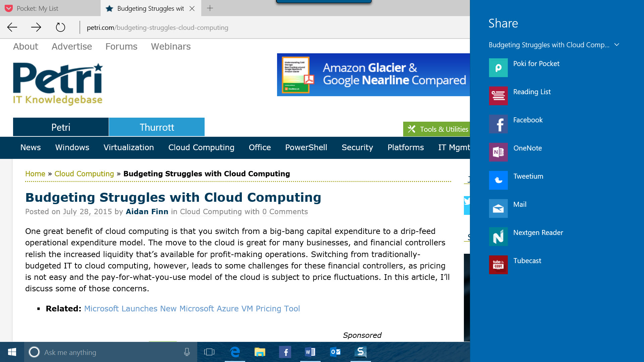Open the Snagit taskbar app

pyautogui.click(x=361, y=352)
